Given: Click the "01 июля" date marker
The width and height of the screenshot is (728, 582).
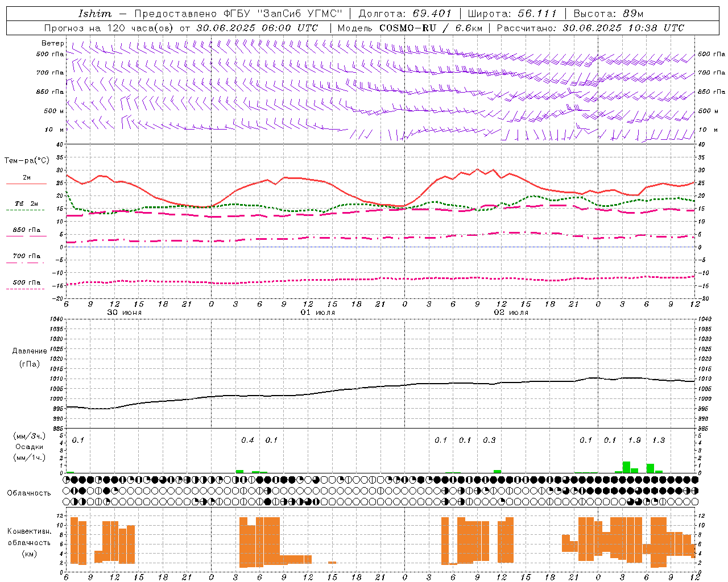Looking at the screenshot, I should pos(318,313).
